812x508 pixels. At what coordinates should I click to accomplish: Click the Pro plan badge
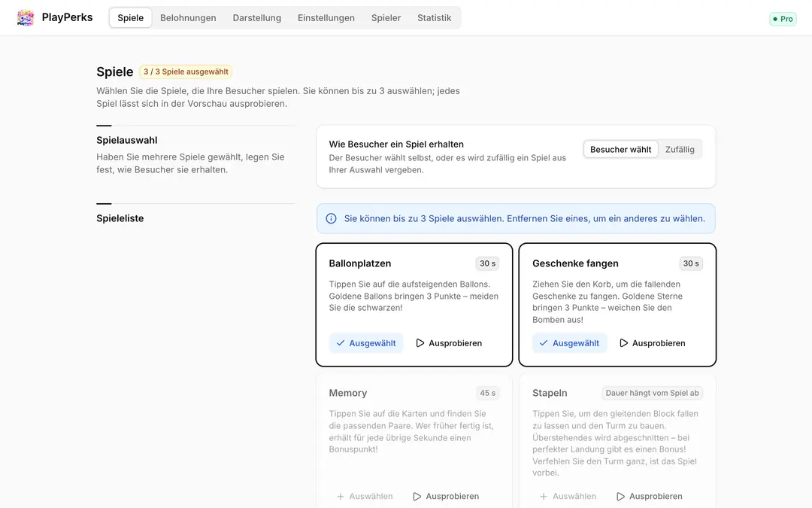click(783, 19)
